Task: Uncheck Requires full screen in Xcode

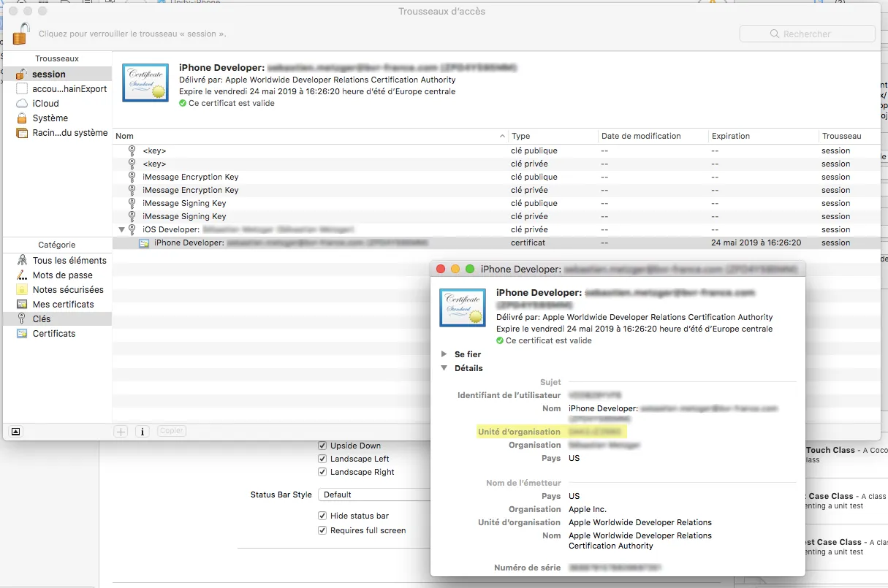Action: [322, 530]
